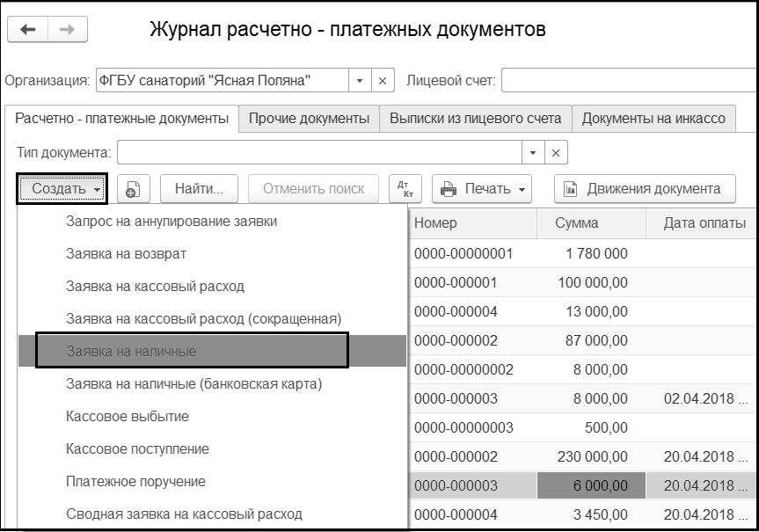Sort by the Дата оплаты column header
Screen dimensions: 759x532
[x=702, y=223]
